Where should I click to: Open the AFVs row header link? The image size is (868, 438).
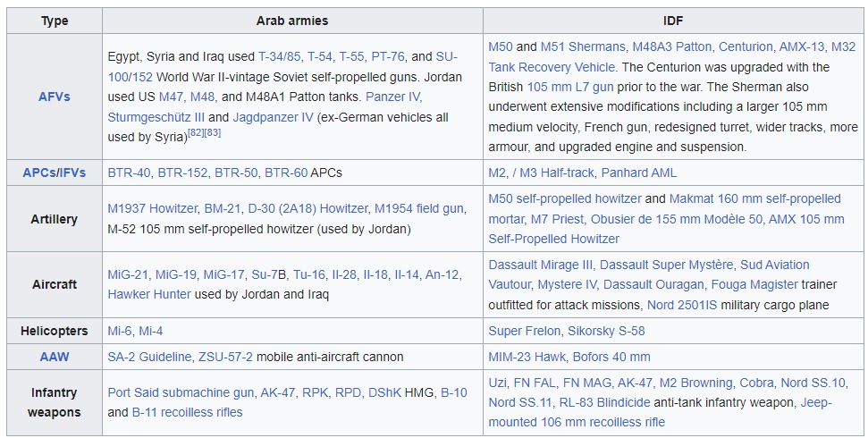coord(55,97)
